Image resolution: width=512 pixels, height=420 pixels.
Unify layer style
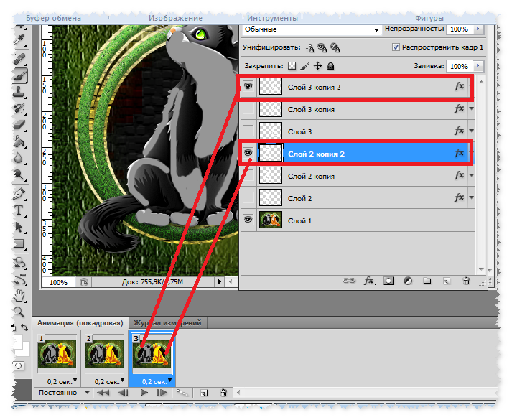(x=335, y=47)
